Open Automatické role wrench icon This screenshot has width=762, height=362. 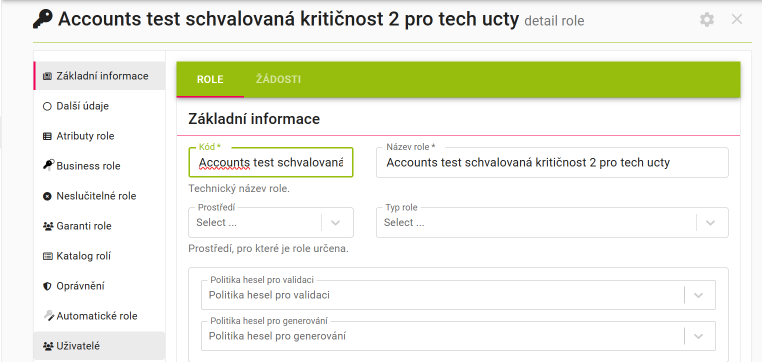[48, 316]
